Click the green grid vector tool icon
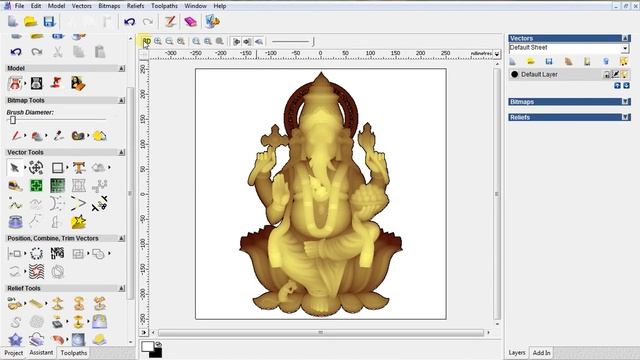Screen dimensions: 640x360 pyautogui.click(x=58, y=186)
